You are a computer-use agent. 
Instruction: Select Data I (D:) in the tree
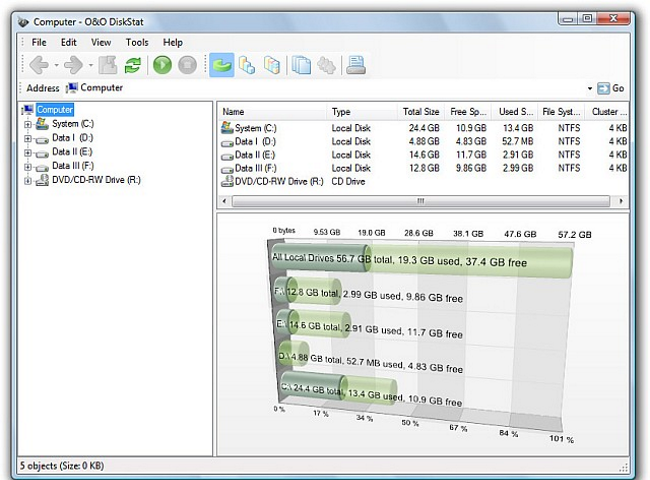(x=72, y=138)
